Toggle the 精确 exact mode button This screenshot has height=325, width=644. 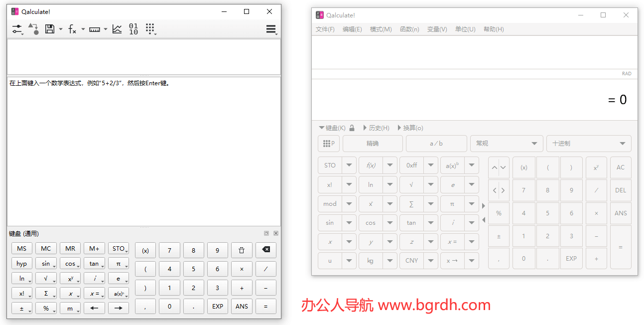(373, 144)
